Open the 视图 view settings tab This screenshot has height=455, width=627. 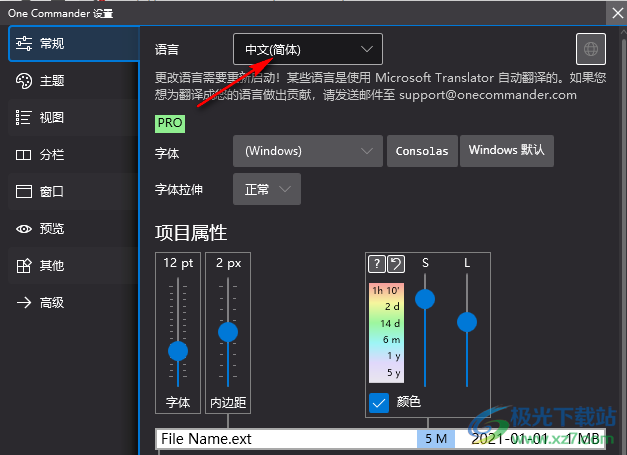[74, 118]
